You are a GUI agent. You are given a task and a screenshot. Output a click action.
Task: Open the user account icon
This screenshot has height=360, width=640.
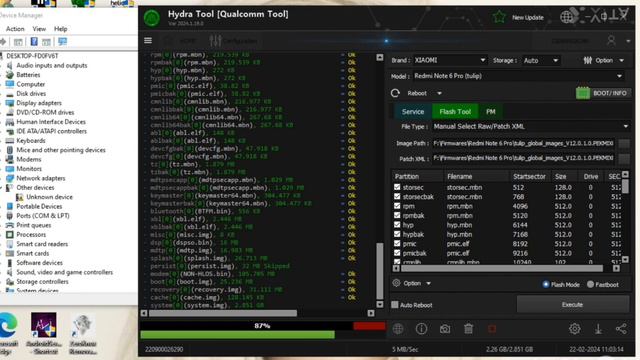[x=611, y=40]
